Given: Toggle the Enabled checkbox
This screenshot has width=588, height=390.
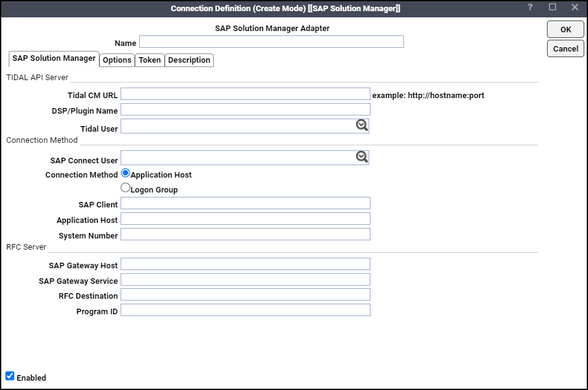Looking at the screenshot, I should [x=10, y=376].
